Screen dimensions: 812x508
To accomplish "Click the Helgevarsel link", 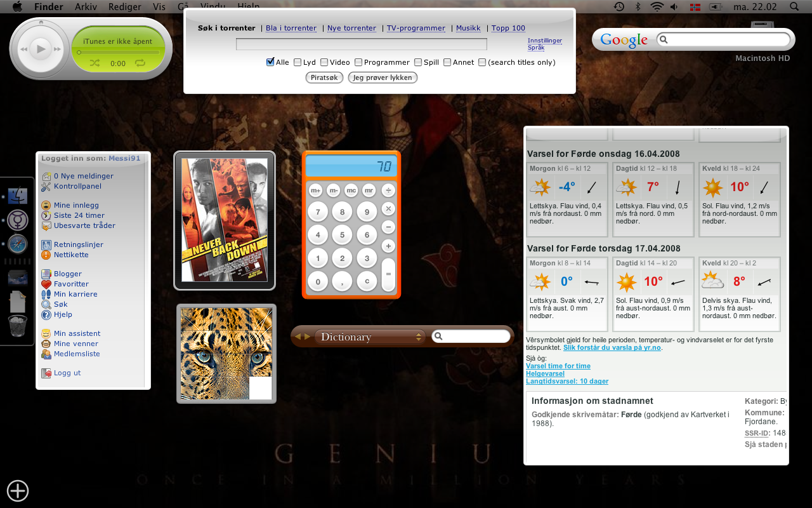I will [x=545, y=373].
